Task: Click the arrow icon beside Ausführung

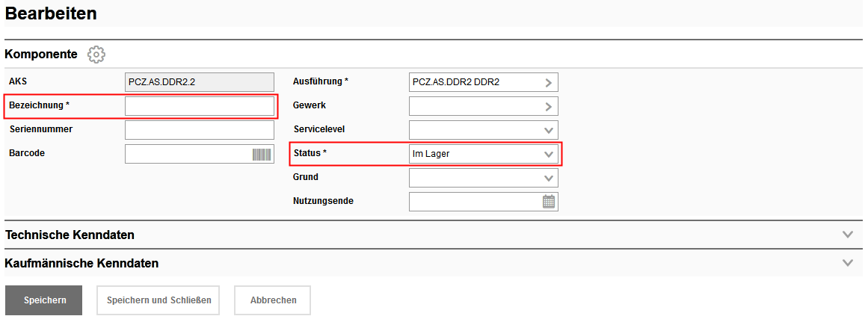Action: click(x=549, y=82)
